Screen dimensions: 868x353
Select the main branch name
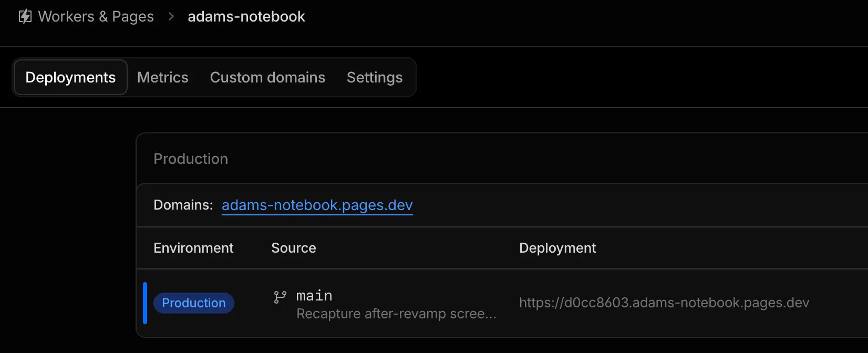point(314,296)
